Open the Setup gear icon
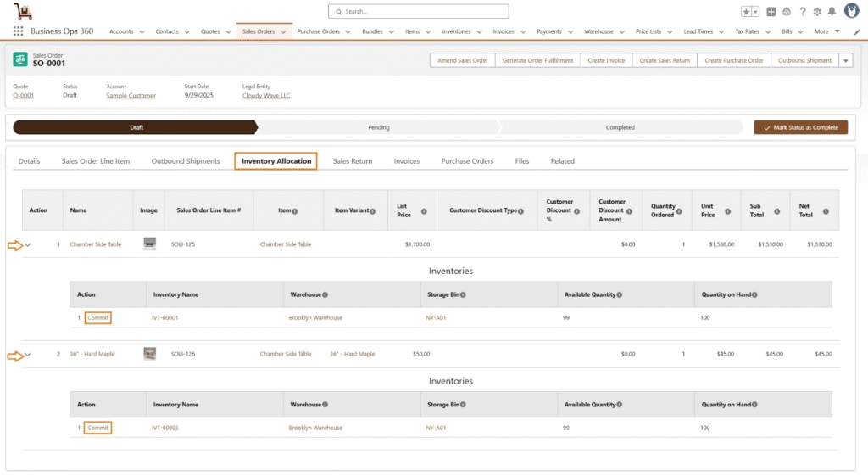 [x=817, y=12]
